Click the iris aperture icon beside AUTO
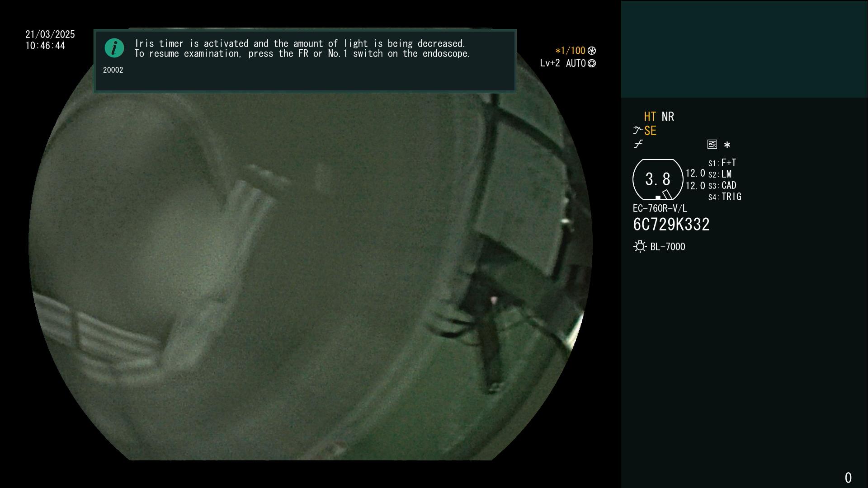 pos(592,63)
